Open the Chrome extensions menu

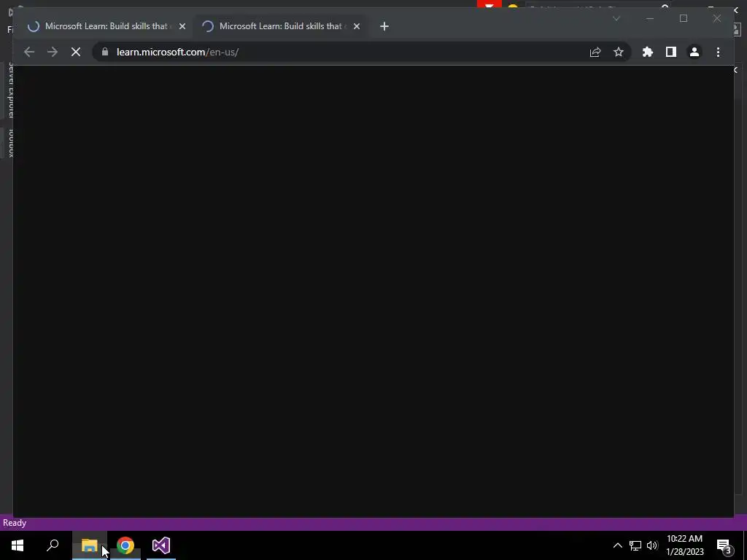[648, 52]
